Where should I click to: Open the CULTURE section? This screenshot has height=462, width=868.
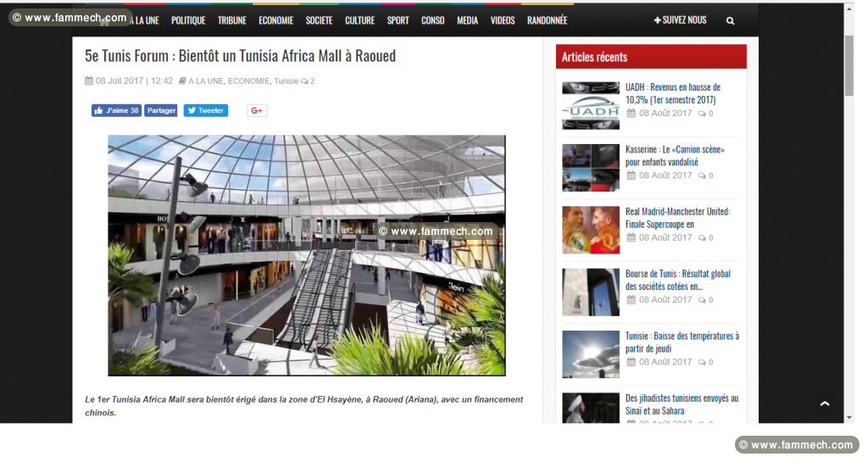359,20
